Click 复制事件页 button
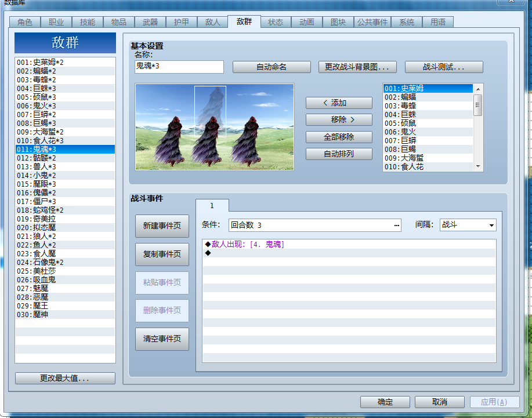This screenshot has height=418, width=532. pyautogui.click(x=162, y=255)
